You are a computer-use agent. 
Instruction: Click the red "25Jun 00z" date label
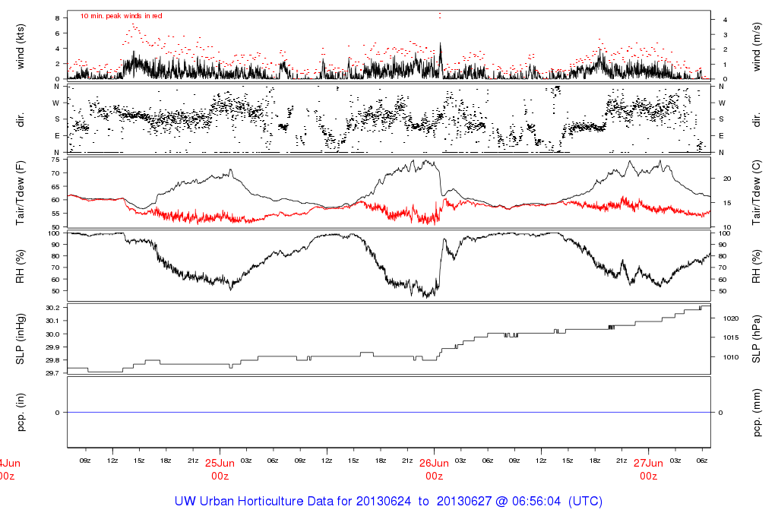coord(220,470)
